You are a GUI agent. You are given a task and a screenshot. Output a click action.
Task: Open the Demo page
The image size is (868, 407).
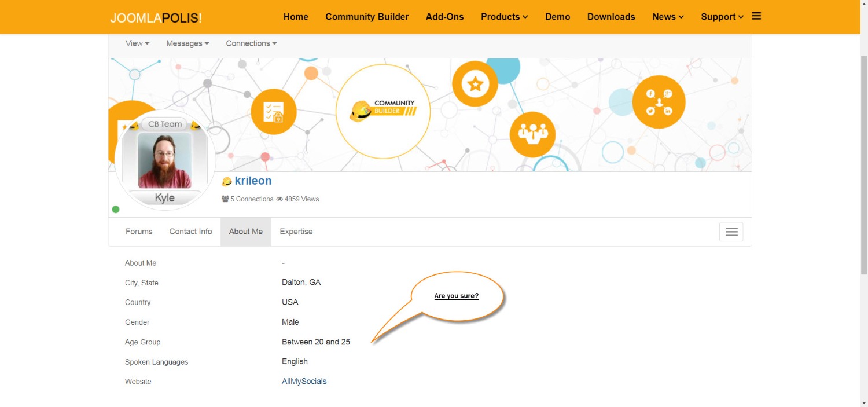click(558, 17)
